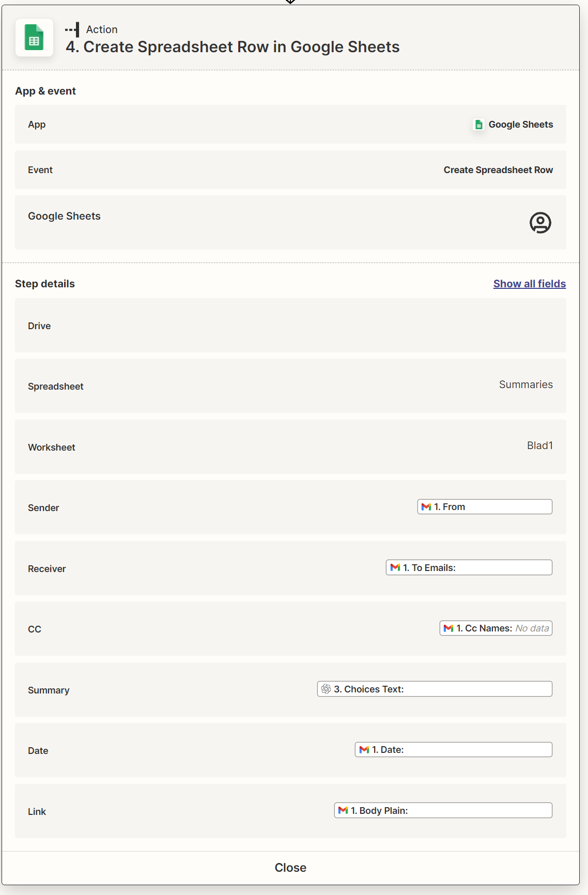Click the large Google Sheets app icon

coord(34,38)
